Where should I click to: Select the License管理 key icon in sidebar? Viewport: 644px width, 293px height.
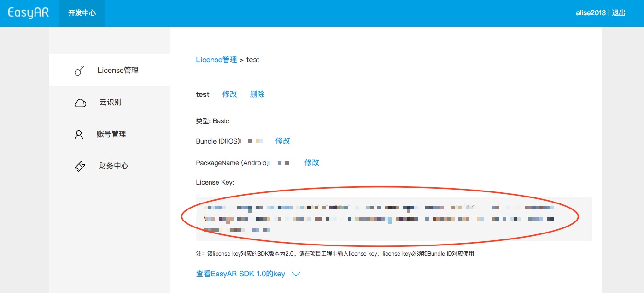click(x=79, y=70)
